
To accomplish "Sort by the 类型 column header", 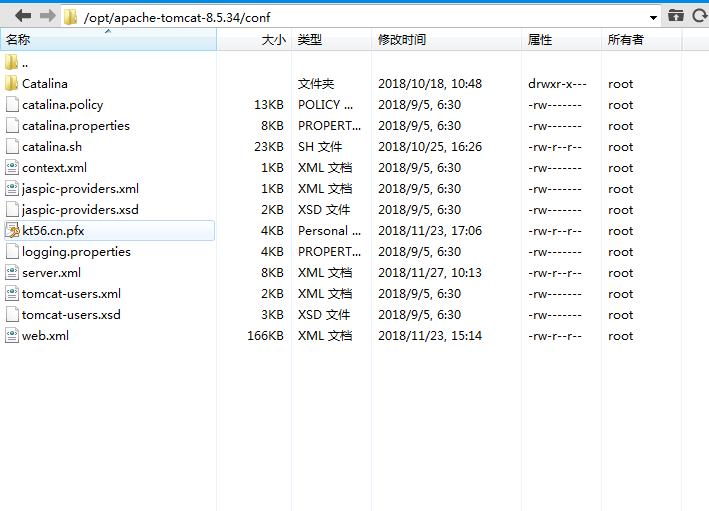I will click(331, 39).
